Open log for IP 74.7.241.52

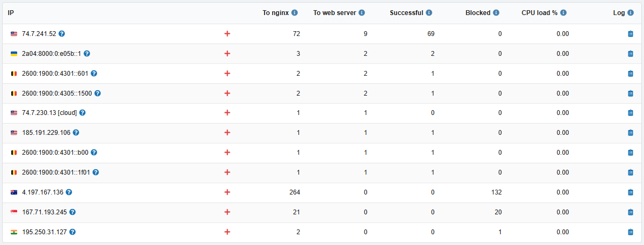(x=631, y=34)
